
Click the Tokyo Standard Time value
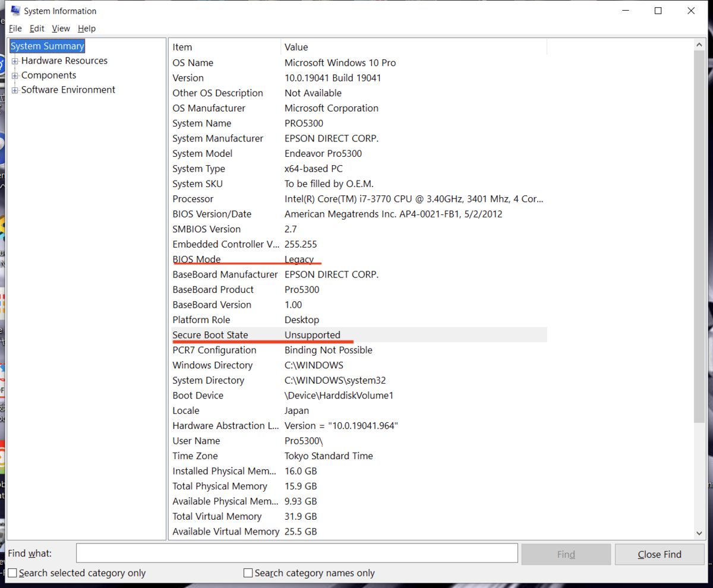point(329,456)
